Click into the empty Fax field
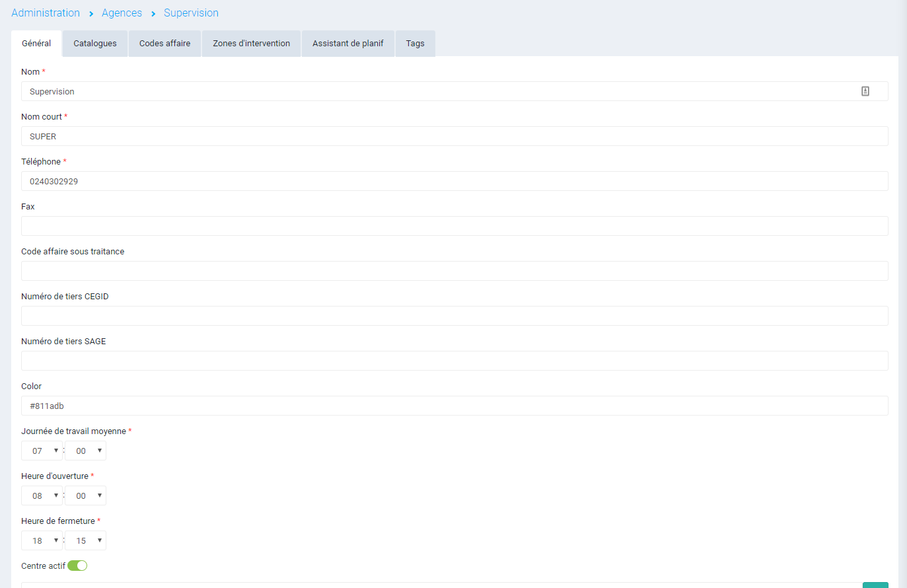The width and height of the screenshot is (907, 588). (x=454, y=226)
